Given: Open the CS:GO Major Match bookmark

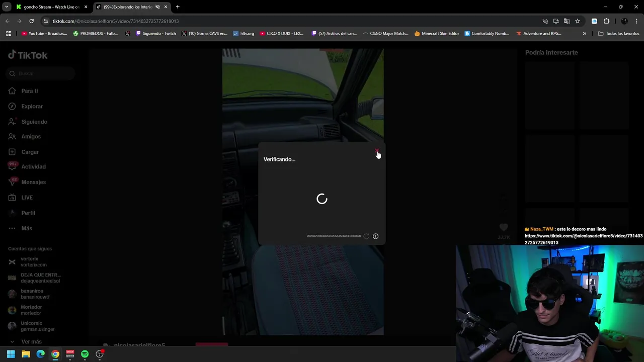Looking at the screenshot, I should [385, 34].
